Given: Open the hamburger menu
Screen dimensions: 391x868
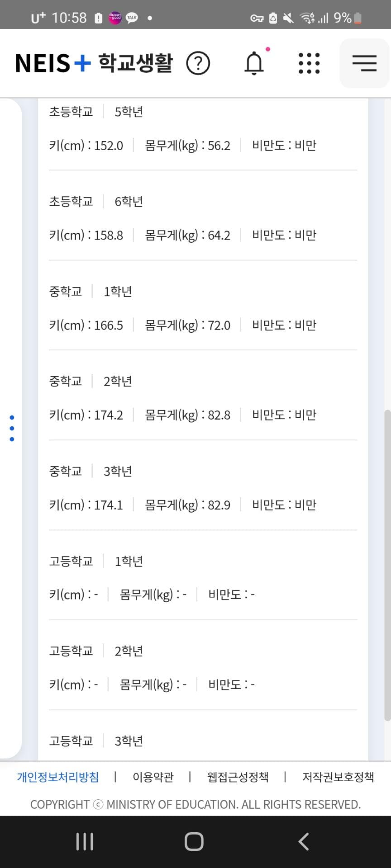Looking at the screenshot, I should 364,63.
